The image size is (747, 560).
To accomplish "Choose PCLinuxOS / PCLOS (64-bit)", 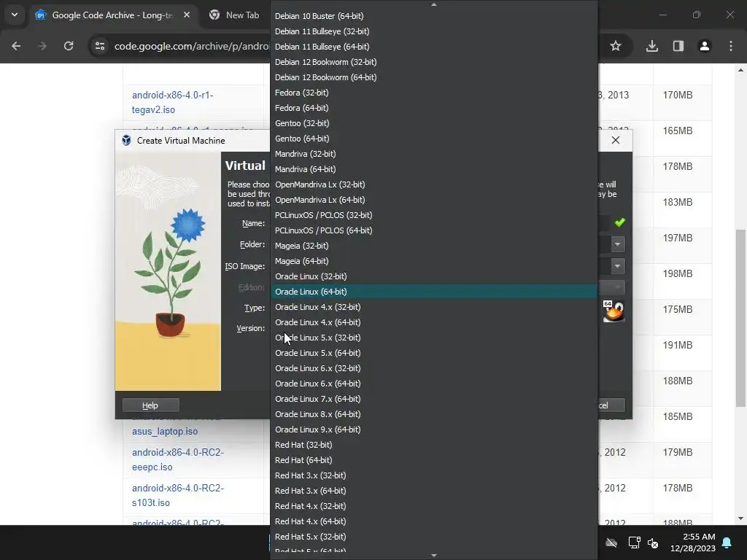I will click(434, 230).
